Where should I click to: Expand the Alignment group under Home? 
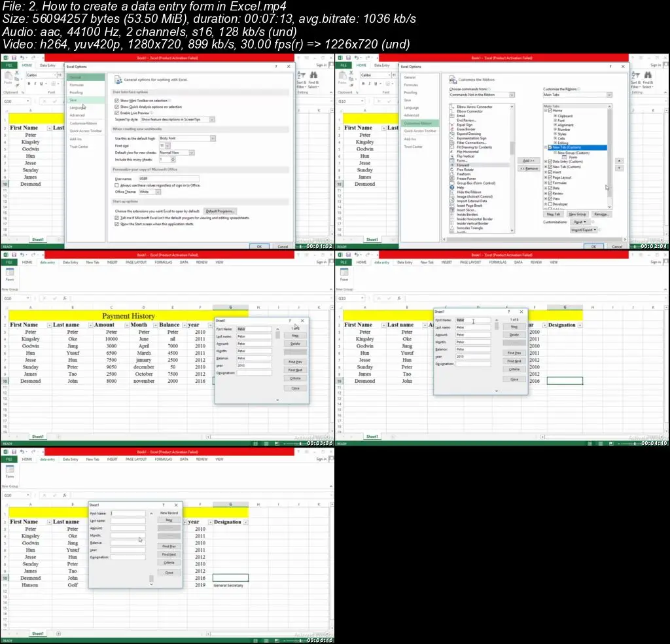pos(555,125)
